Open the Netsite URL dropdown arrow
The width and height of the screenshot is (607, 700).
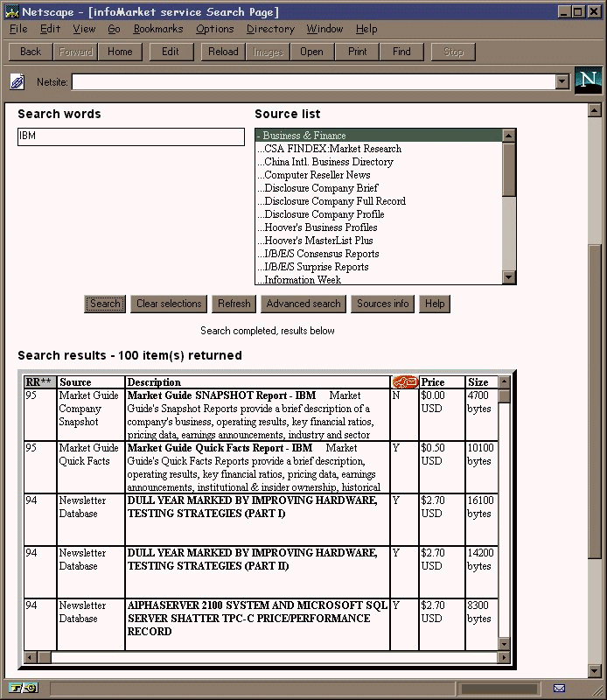pos(562,81)
